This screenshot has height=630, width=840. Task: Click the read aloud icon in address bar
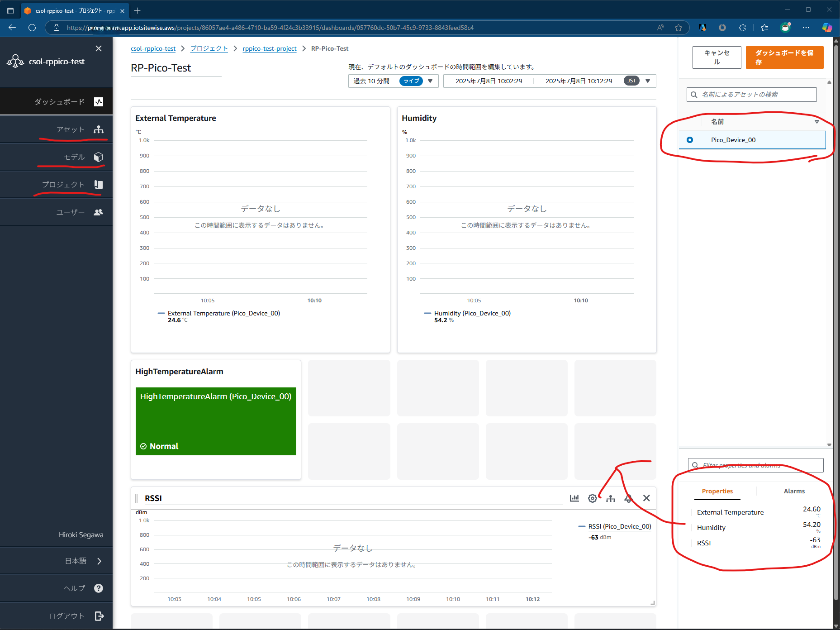[x=660, y=28]
